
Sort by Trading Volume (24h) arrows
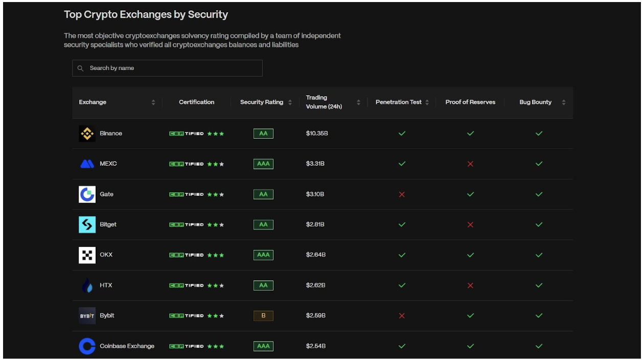358,102
